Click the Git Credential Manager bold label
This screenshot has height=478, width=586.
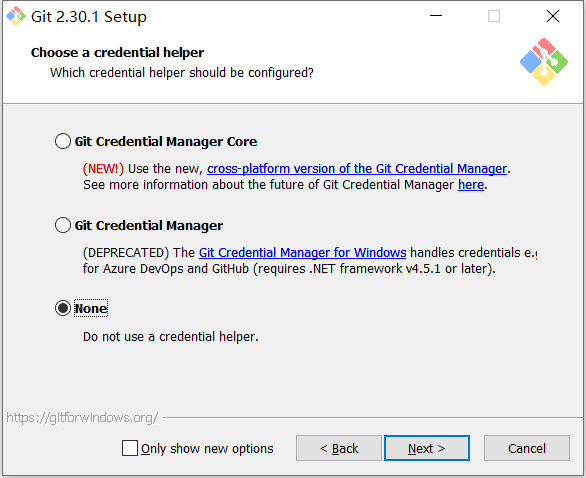(x=149, y=226)
